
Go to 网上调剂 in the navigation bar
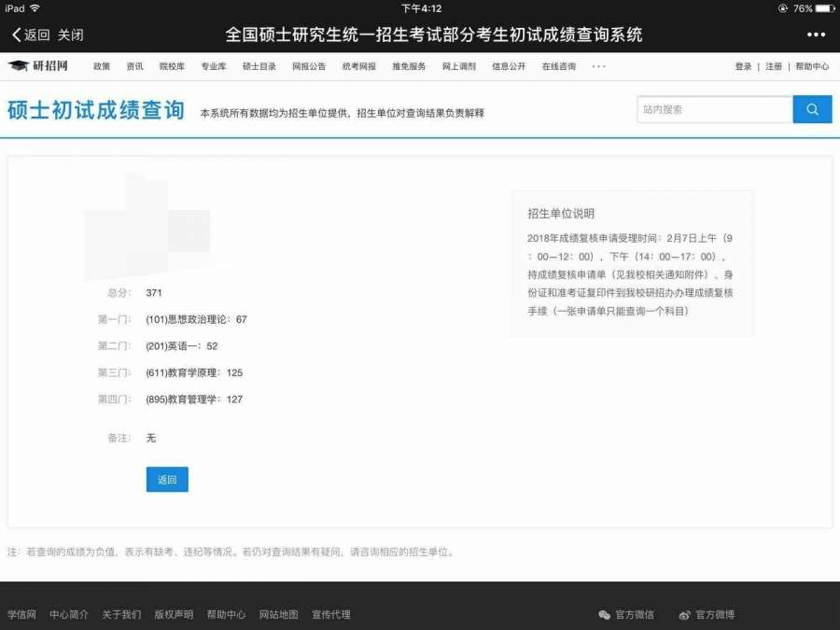[x=458, y=66]
